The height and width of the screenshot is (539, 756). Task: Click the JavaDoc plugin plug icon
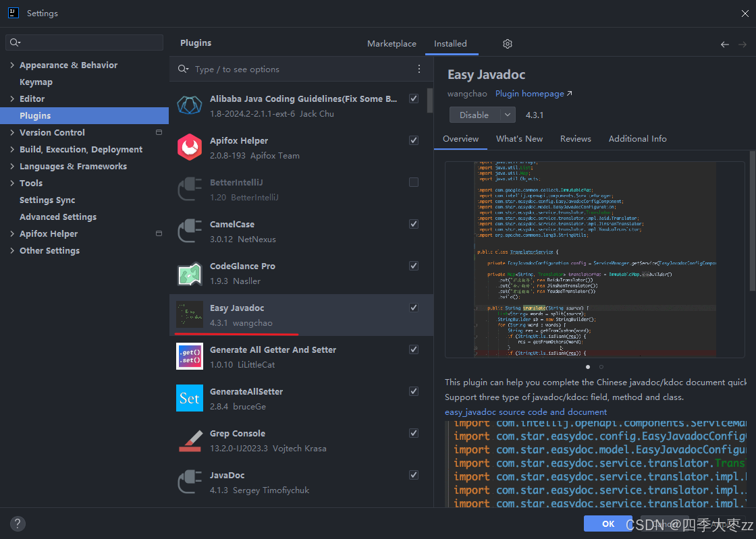[x=190, y=482]
